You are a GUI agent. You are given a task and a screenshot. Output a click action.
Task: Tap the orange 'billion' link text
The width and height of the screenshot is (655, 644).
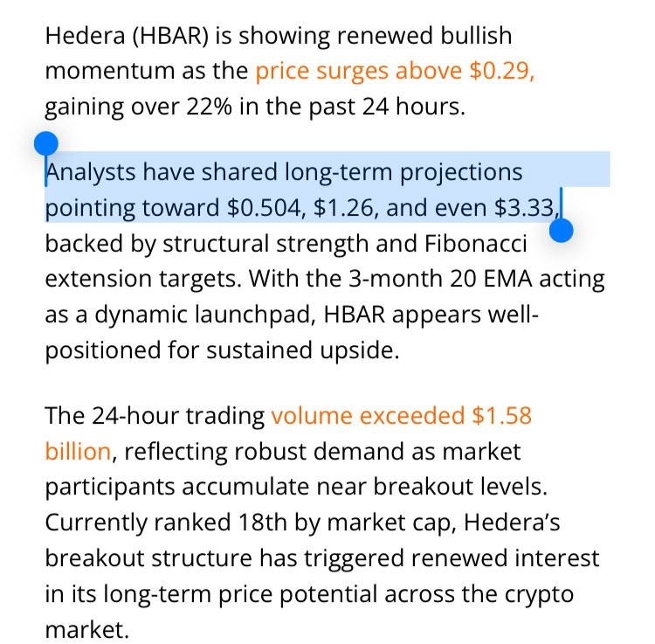(x=78, y=452)
